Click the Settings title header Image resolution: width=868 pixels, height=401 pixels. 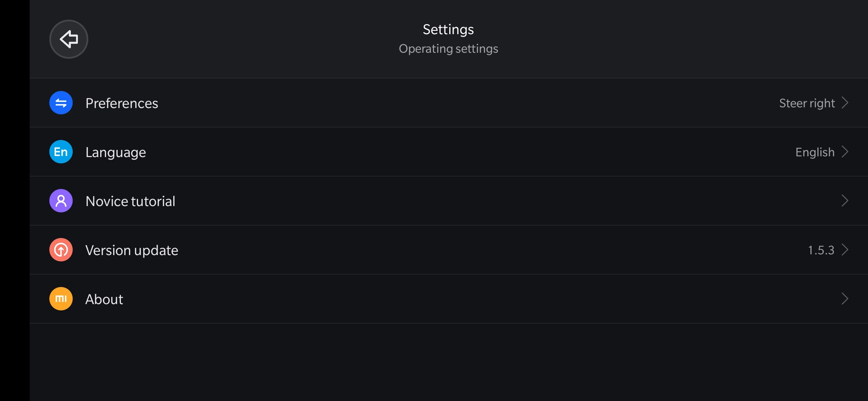coord(448,29)
